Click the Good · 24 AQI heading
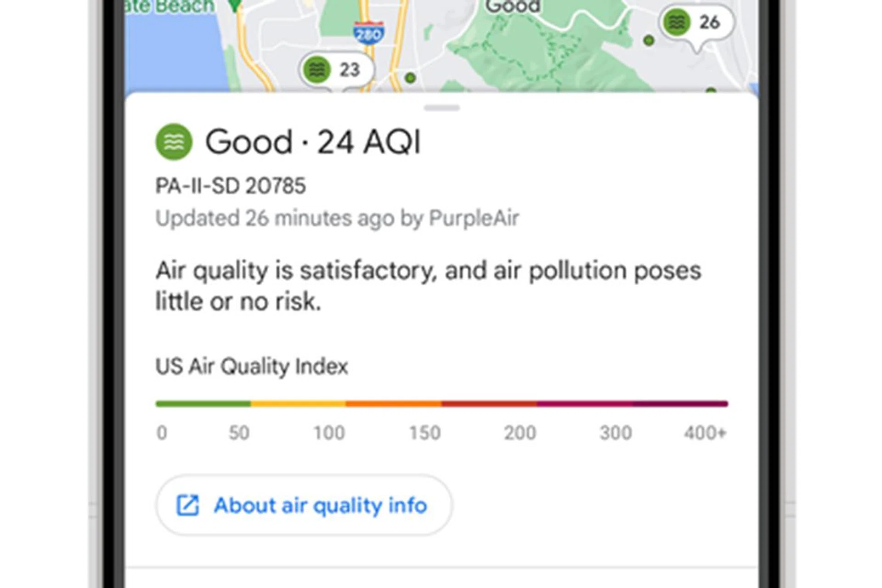The width and height of the screenshot is (882, 588). click(x=312, y=141)
